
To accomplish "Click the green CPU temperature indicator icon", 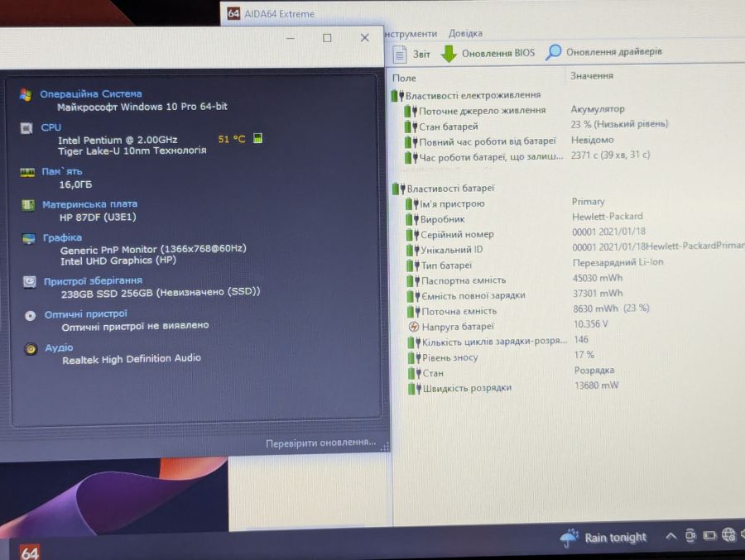I will (257, 138).
